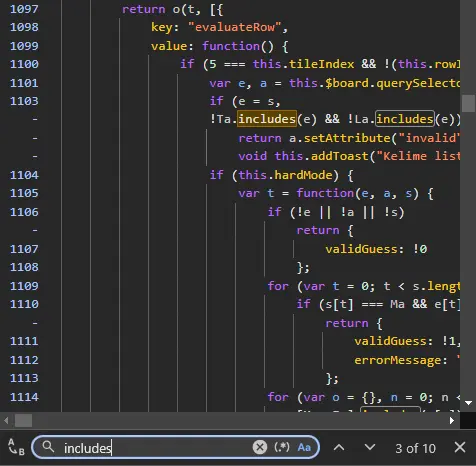Close the search bar
Screen dimensions: 476x466
pos(460,447)
